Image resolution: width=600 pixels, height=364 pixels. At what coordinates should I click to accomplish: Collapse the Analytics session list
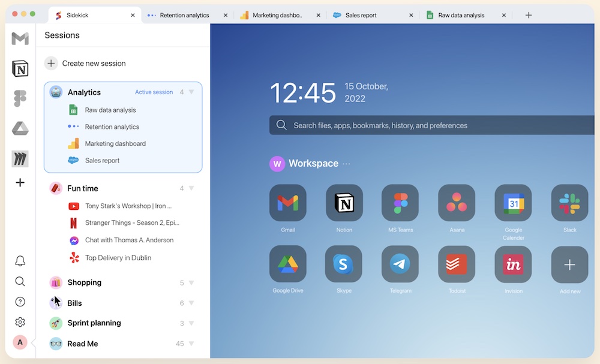(x=191, y=92)
